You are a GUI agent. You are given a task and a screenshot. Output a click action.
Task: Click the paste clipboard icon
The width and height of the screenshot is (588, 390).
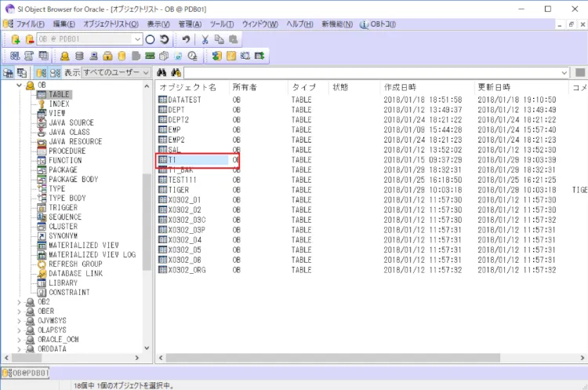coord(234,39)
